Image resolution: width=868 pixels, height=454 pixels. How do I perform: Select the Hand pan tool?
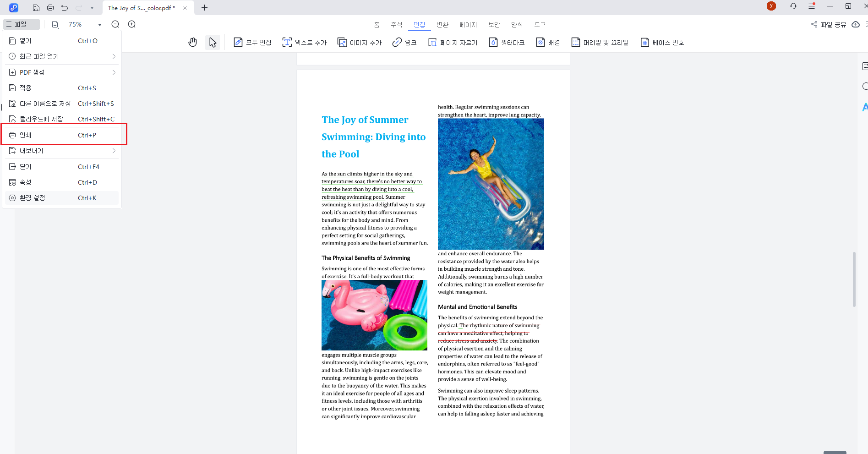click(x=192, y=42)
